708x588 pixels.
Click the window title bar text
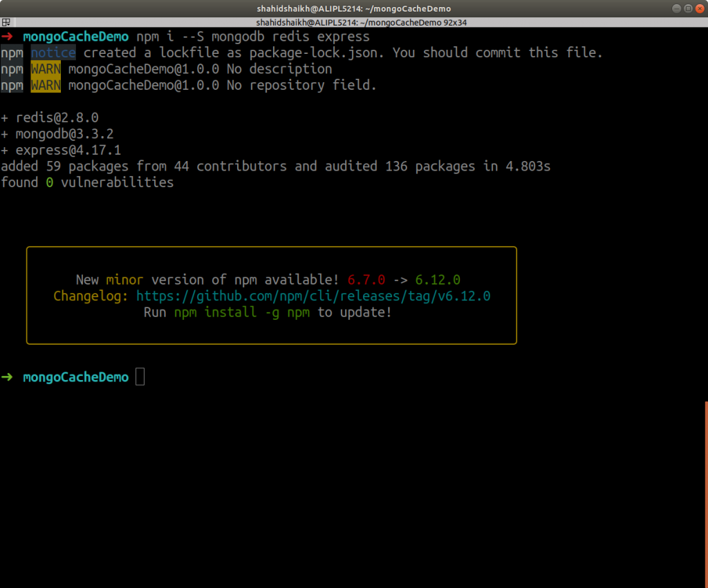354,8
